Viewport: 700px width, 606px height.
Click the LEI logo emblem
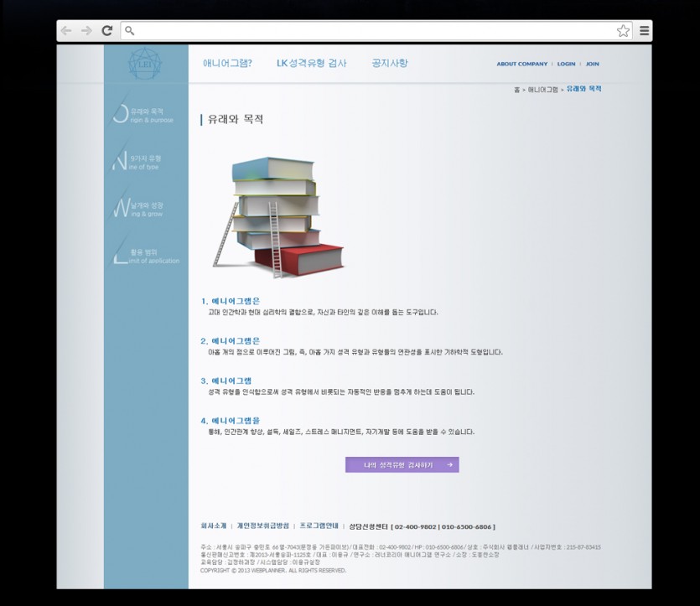point(145,63)
